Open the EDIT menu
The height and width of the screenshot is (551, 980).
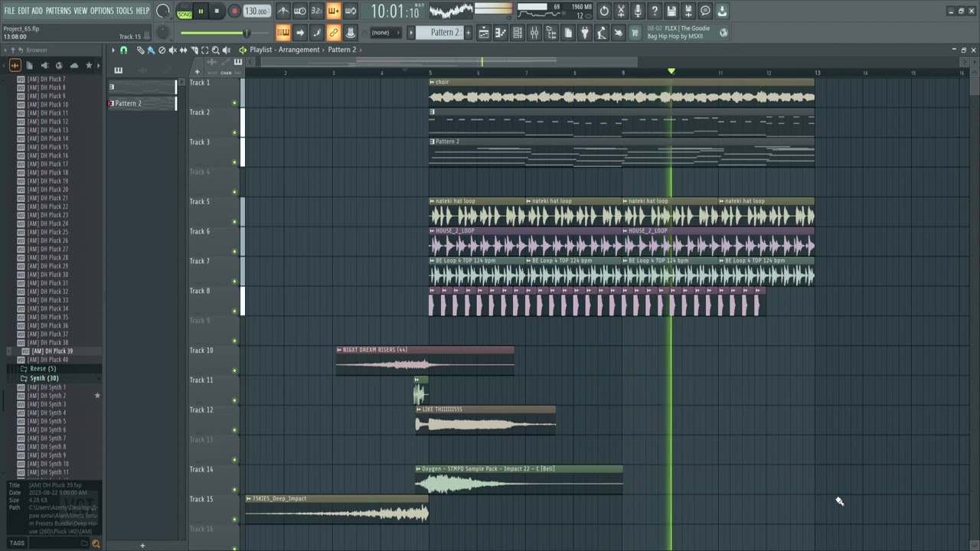click(24, 11)
